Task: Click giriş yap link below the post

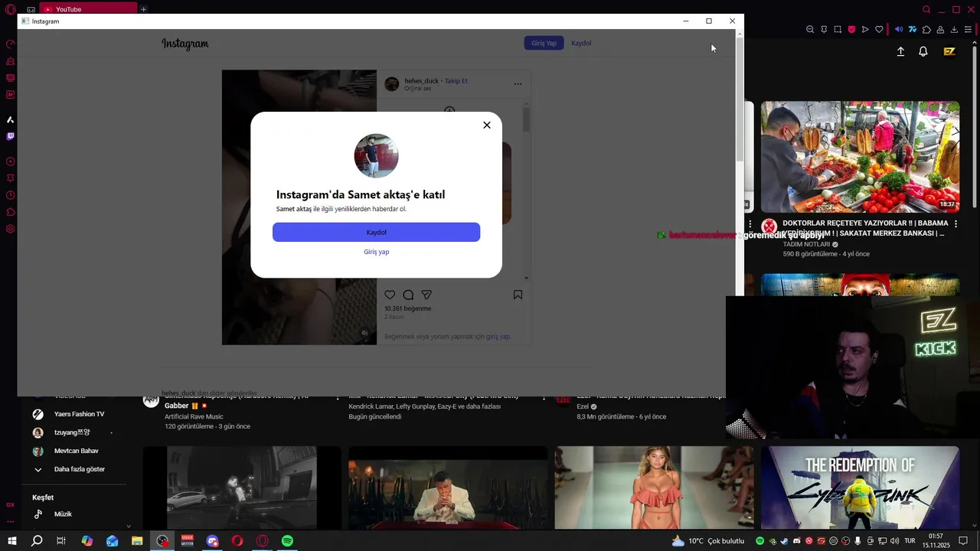Action: (498, 337)
